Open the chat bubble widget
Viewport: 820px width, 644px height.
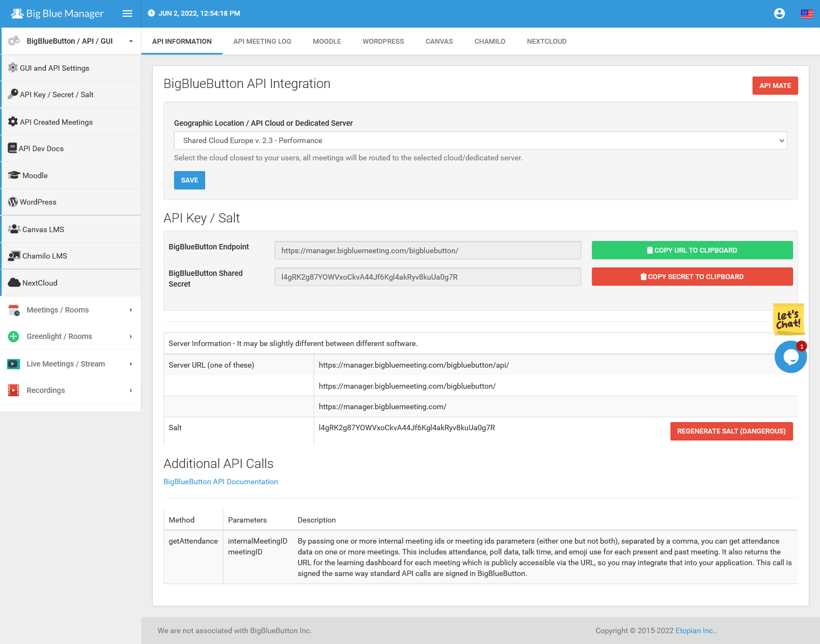[790, 357]
